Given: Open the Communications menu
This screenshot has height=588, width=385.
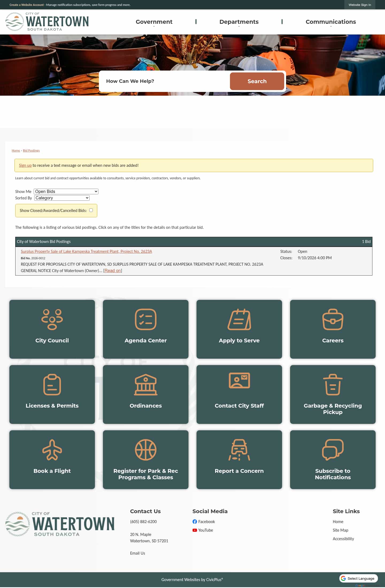Looking at the screenshot, I should [331, 22].
